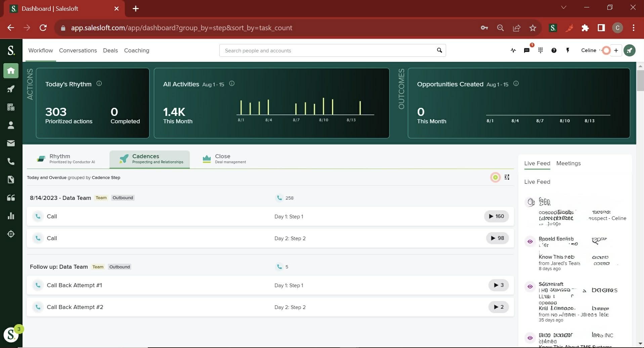Open Templates document icon in sidebar

[x=11, y=180]
